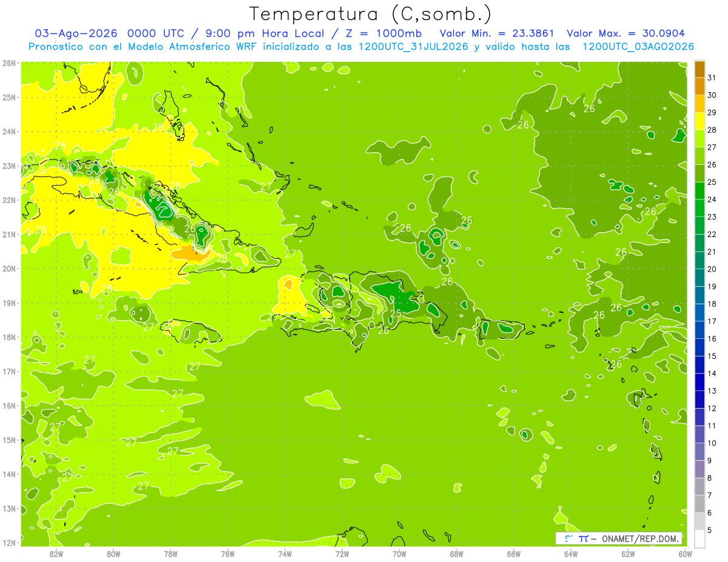
Task: Pick the teal colorbar segment between 19 and 20
Action: (699, 278)
